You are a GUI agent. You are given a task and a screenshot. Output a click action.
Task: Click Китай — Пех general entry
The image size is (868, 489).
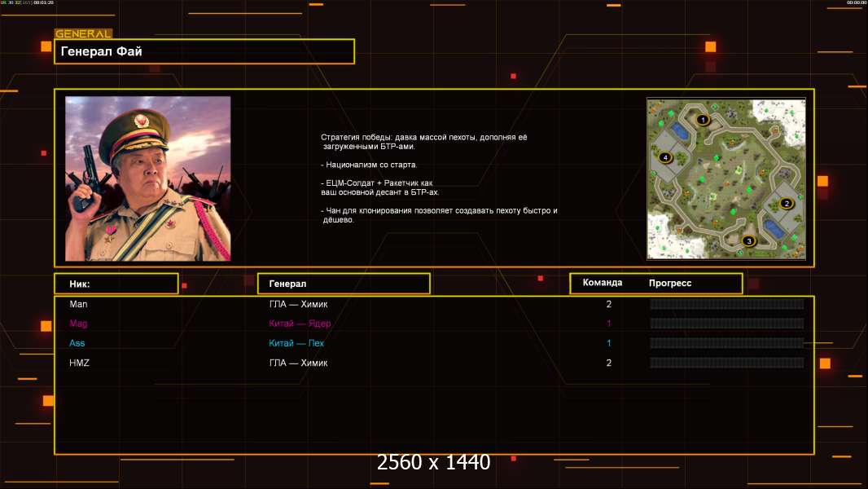(296, 343)
